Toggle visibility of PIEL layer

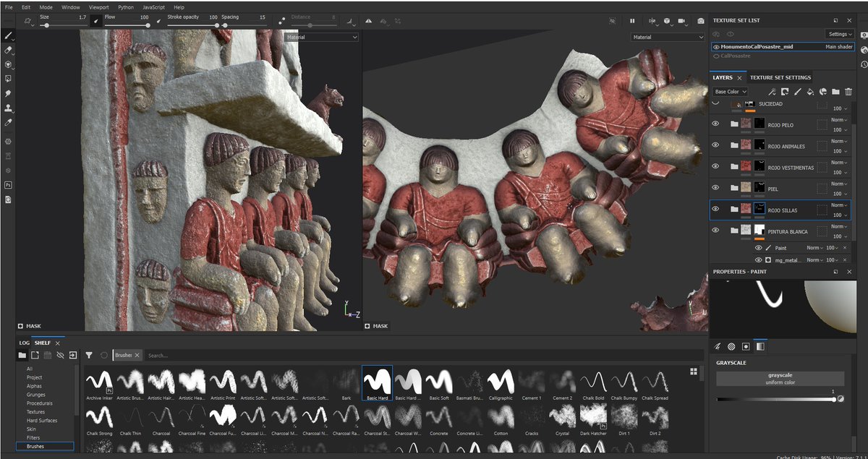[x=715, y=188]
